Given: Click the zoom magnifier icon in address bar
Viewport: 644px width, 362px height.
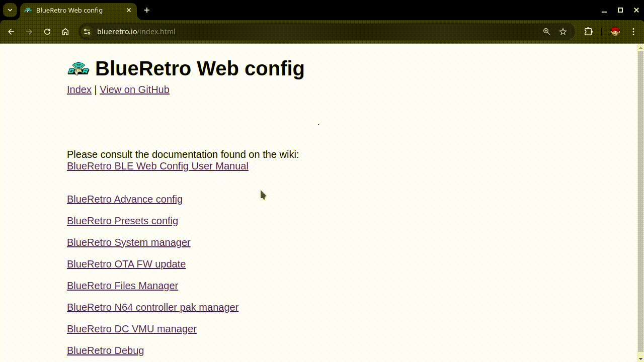Looking at the screenshot, I should 546,32.
